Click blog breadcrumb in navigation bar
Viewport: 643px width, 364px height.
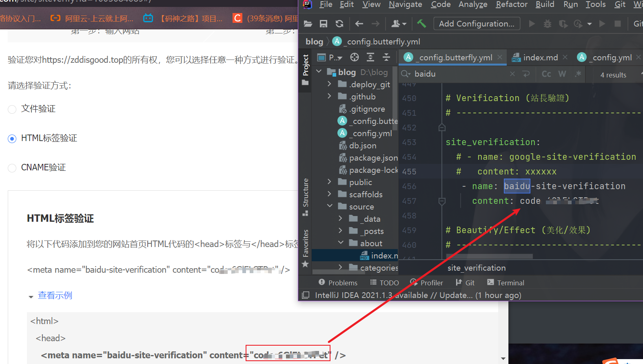coord(314,42)
